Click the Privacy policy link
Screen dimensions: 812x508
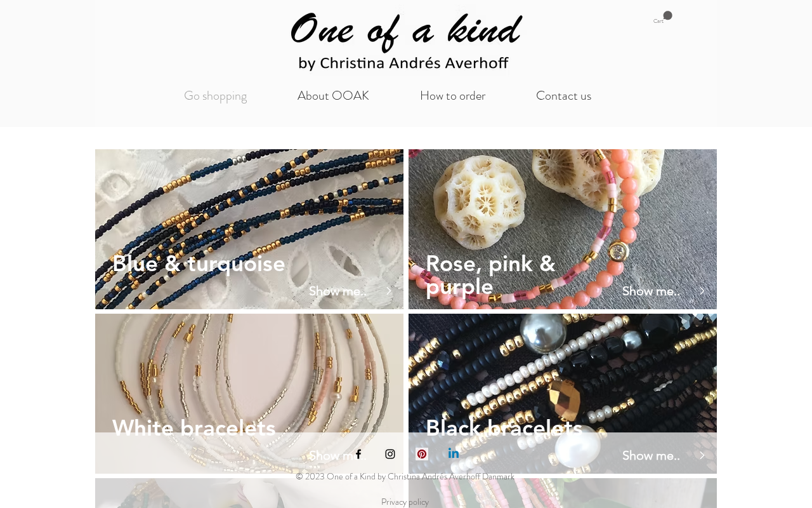click(x=405, y=502)
